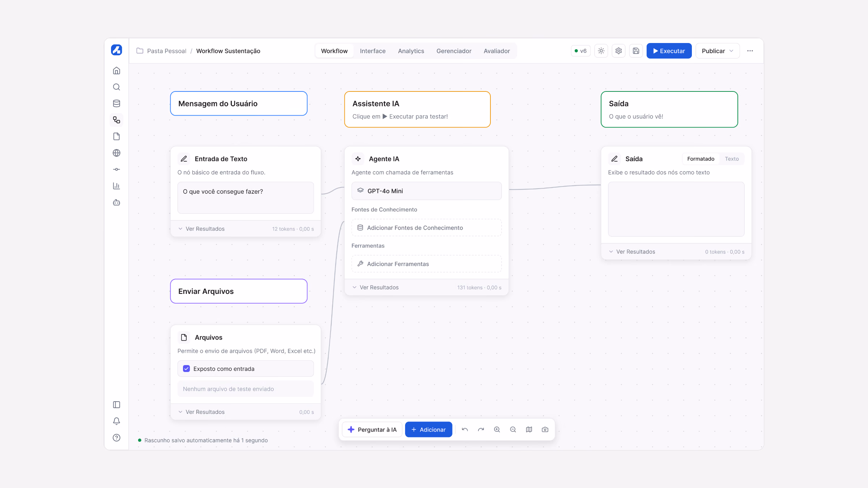
Task: Click in the Entrada de Texto input field
Action: [x=246, y=198]
